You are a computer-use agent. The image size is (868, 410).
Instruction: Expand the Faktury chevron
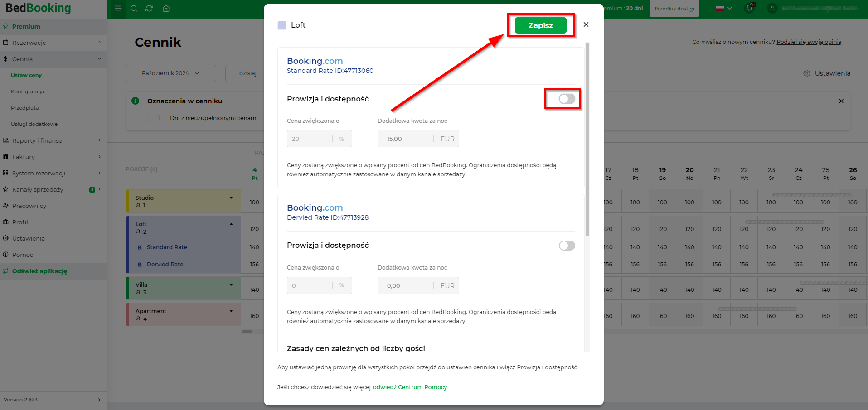[99, 157]
